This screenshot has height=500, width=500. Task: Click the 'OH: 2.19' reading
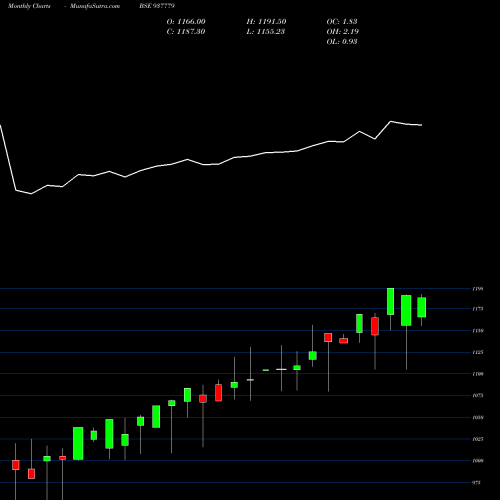(x=342, y=32)
